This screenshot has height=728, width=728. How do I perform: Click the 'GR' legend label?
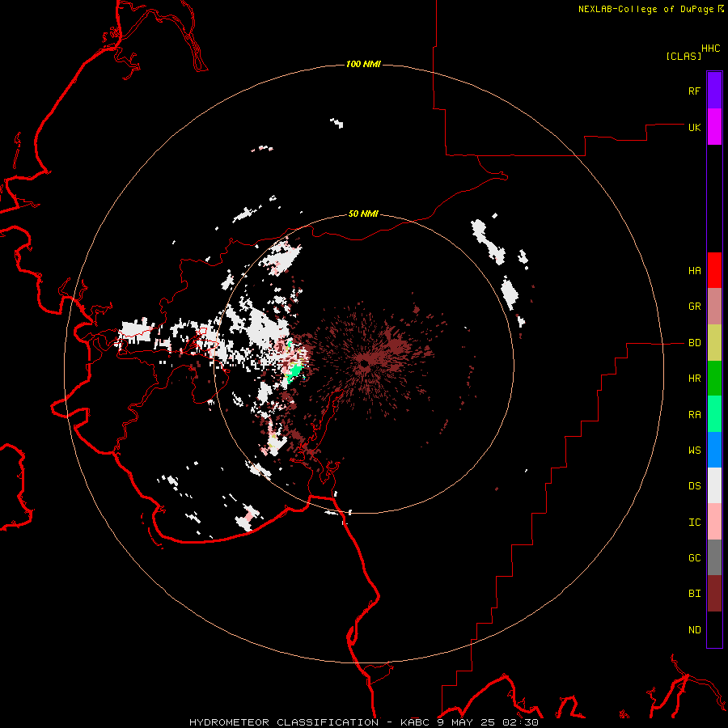(x=694, y=307)
